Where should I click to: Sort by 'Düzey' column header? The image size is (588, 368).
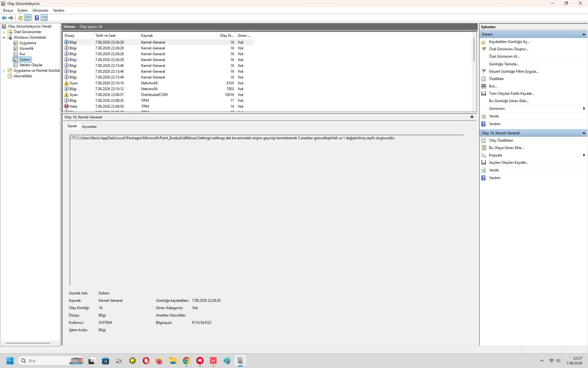[78, 36]
